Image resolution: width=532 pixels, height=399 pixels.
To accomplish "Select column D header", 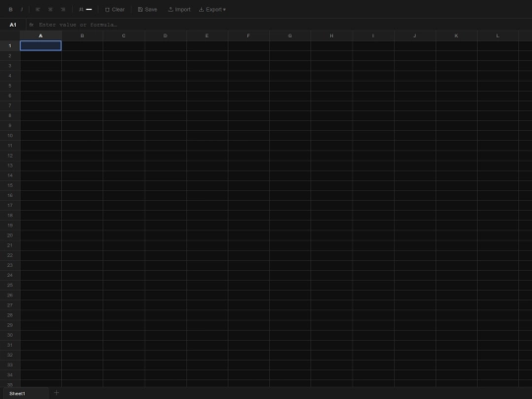I will (166, 35).
